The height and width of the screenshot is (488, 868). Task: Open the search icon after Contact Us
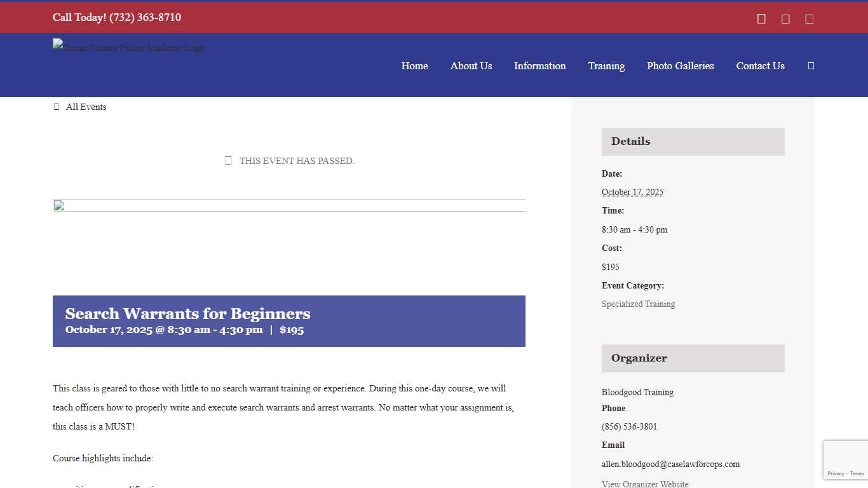(811, 66)
